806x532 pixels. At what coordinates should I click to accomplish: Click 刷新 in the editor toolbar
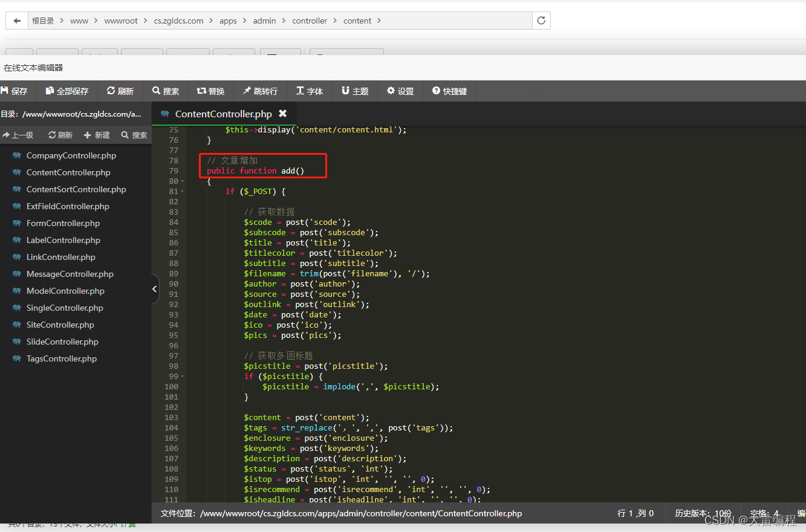tap(120, 91)
